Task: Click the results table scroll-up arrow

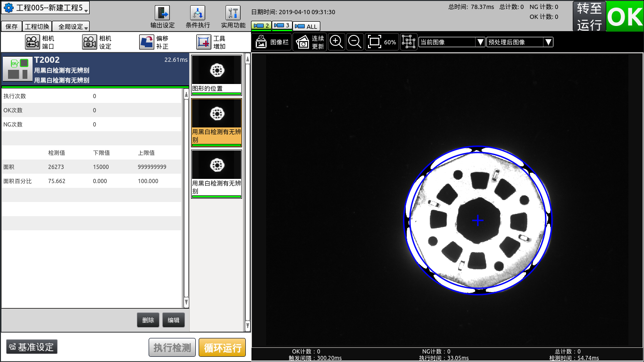Action: click(186, 93)
